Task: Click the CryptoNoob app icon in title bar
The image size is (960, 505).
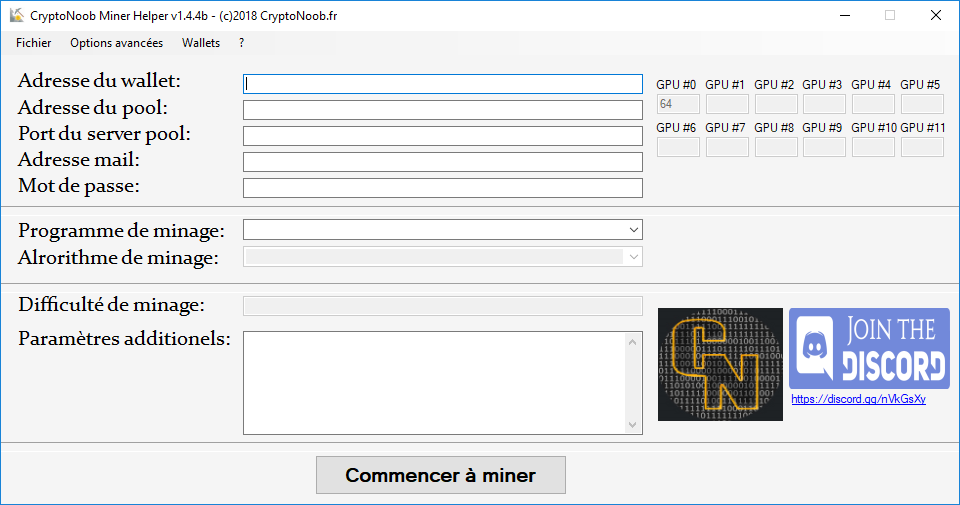Action: (17, 15)
